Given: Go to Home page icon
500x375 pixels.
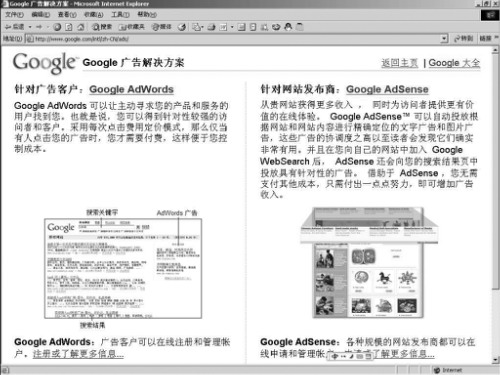Looking at the screenshot, I should tap(80, 27).
